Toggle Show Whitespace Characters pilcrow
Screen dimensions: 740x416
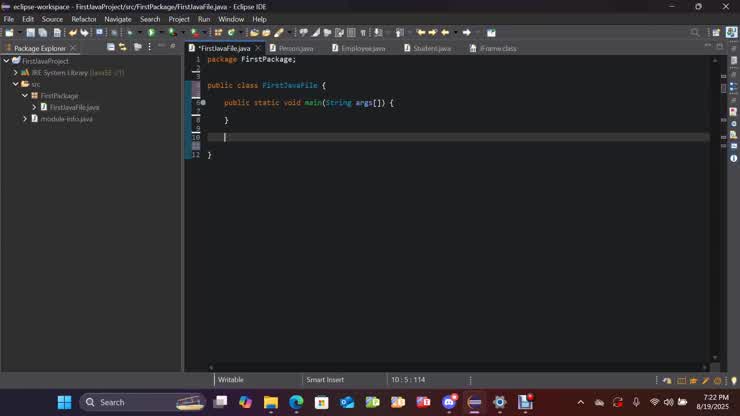pos(363,33)
